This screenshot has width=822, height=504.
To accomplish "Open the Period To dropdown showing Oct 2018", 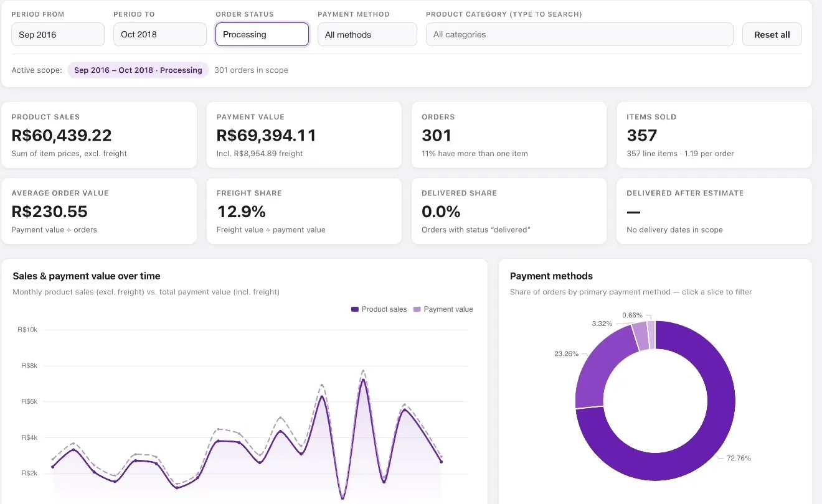I will point(160,34).
